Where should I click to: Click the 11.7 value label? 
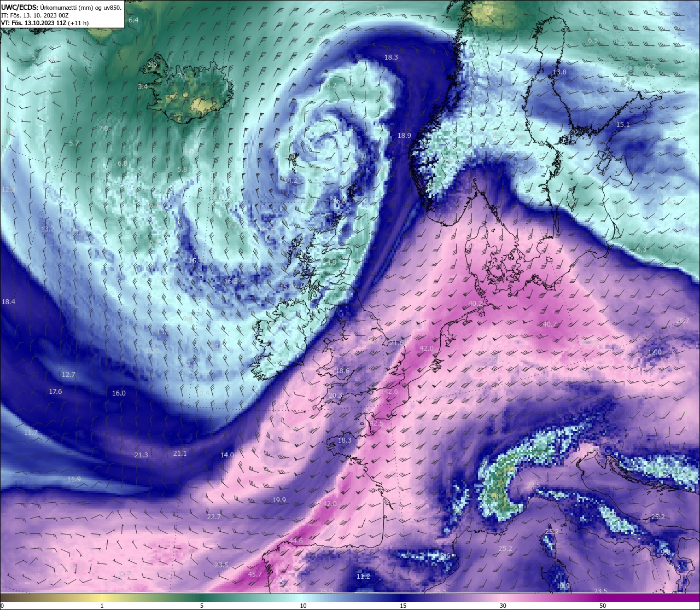[x=31, y=433]
